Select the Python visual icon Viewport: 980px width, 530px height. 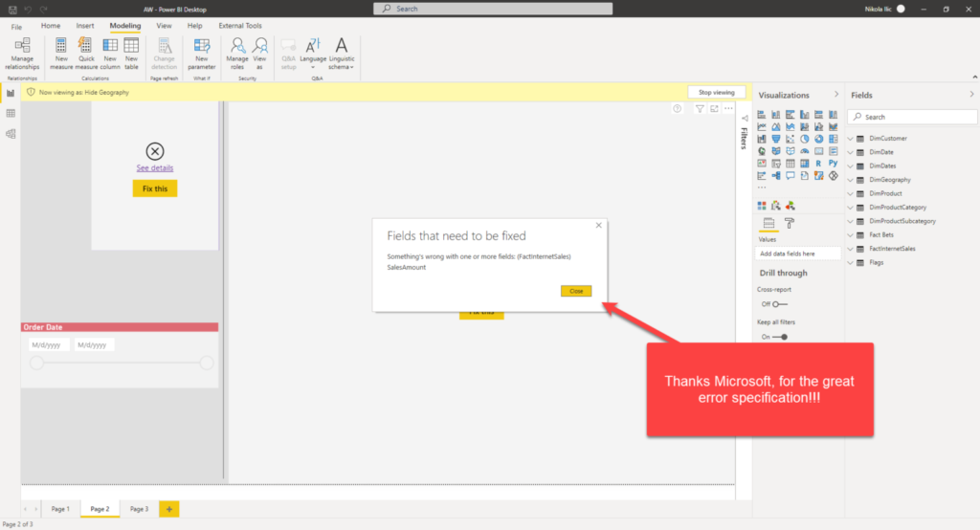click(834, 164)
